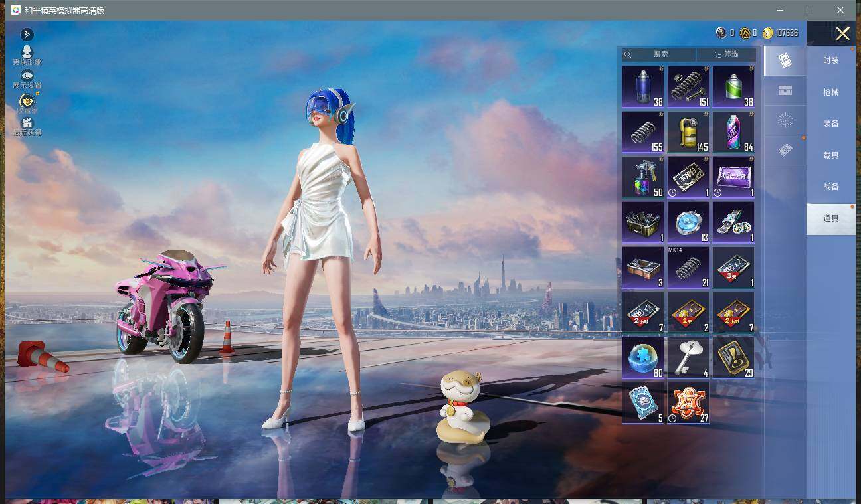Select the gold x2 1天 card
The width and height of the screenshot is (861, 504).
[688, 312]
